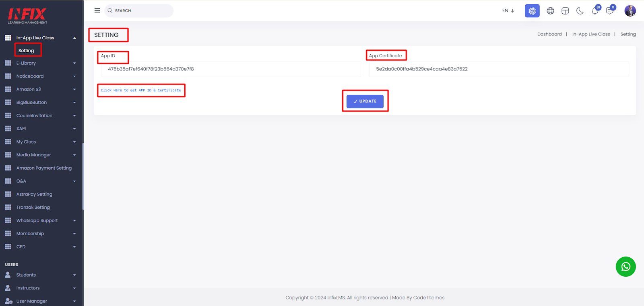Screen dimensions: 644x306
Task: Click the USERS section heading
Action: 12,265
